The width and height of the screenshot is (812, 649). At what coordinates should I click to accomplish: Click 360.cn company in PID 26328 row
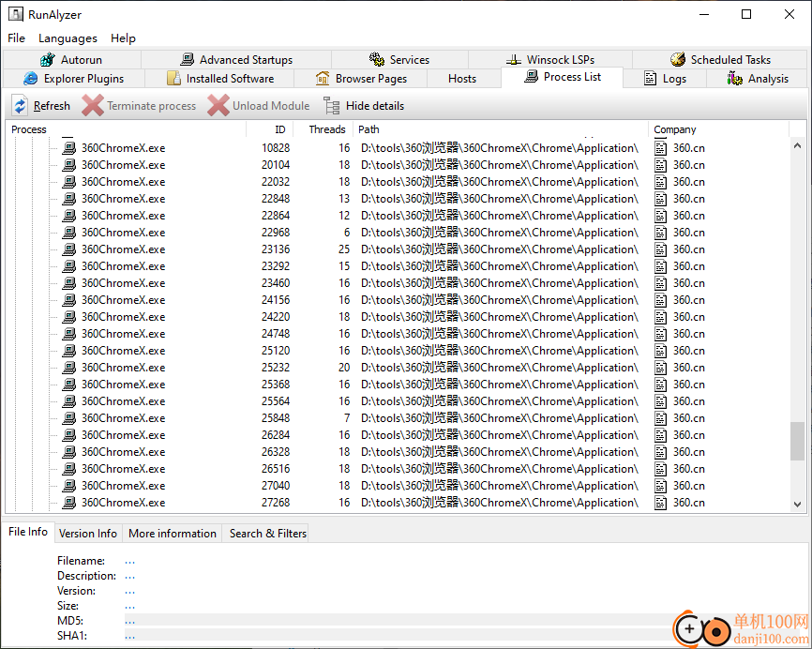click(x=689, y=452)
